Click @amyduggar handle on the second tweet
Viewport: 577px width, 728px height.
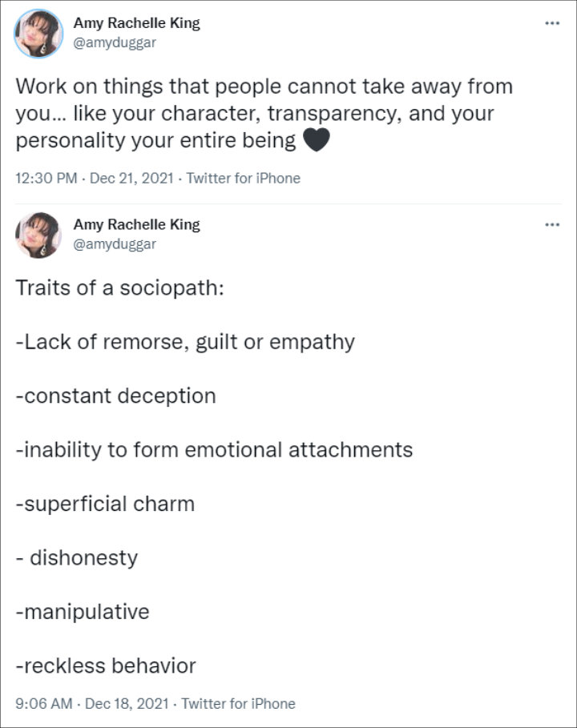115,244
